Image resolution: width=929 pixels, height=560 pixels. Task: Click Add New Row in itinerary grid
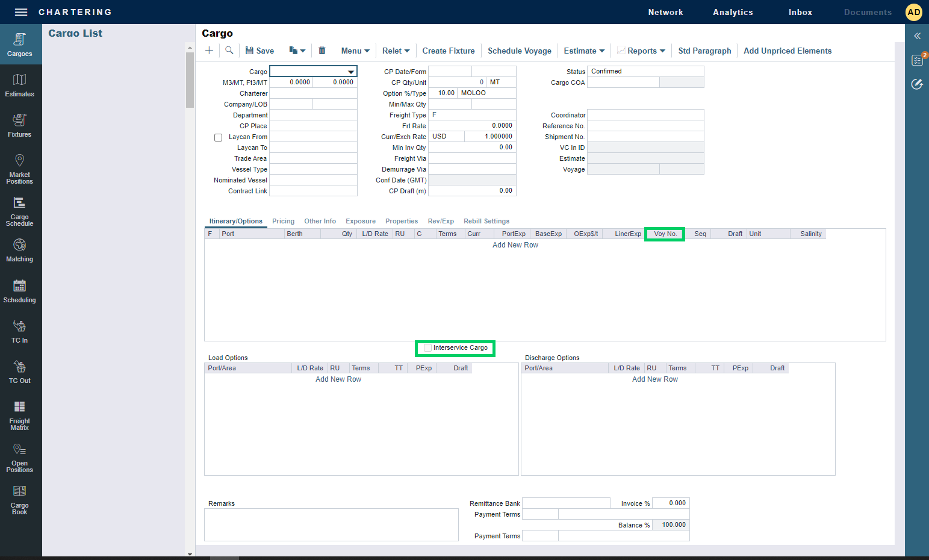[515, 245]
